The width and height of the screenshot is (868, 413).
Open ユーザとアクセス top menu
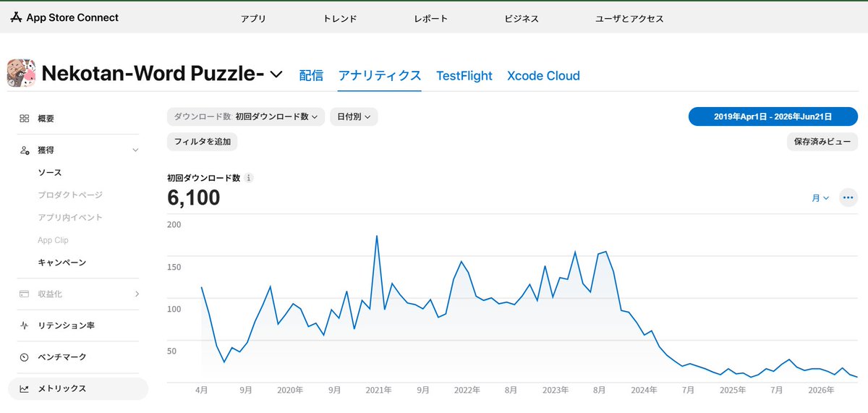tap(629, 19)
